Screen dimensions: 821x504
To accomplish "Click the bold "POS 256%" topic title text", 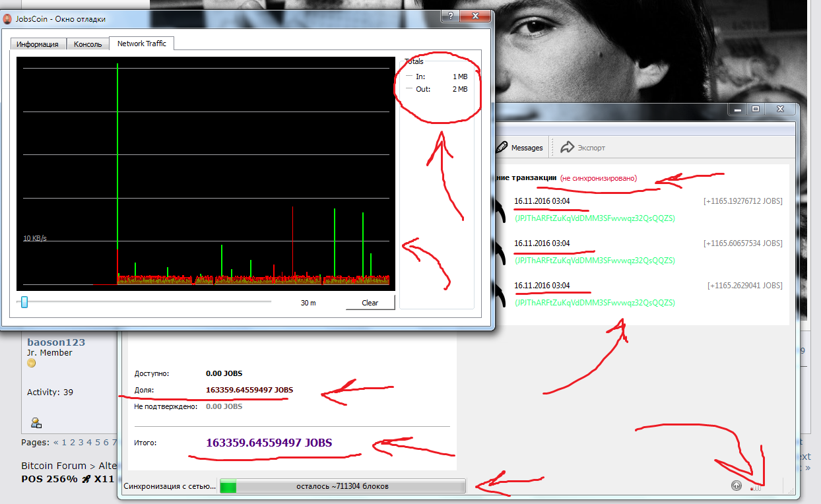I will pos(50,479).
